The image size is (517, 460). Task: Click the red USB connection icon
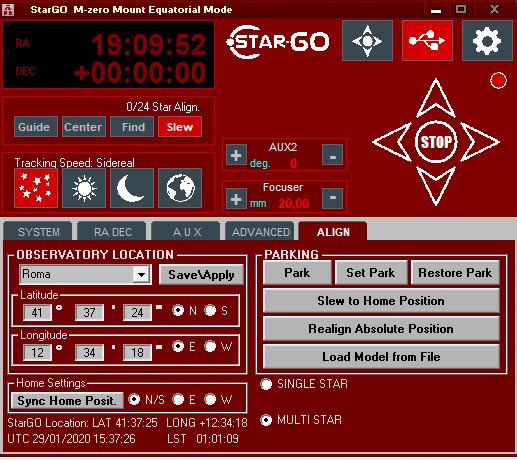point(427,41)
